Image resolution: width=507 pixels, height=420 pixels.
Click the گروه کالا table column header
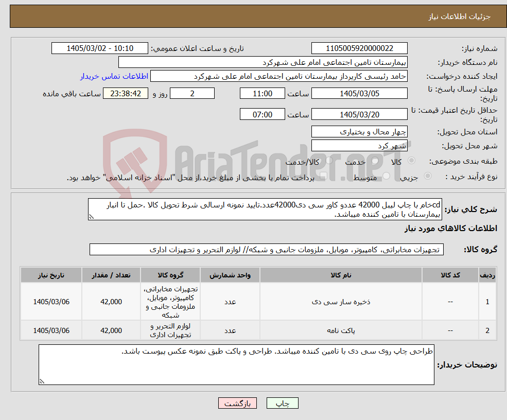[170, 275]
